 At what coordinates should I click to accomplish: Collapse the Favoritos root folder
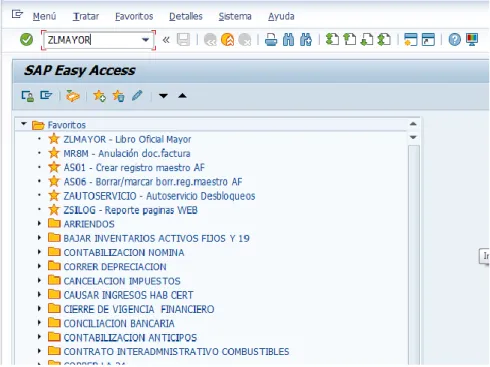[23, 124]
